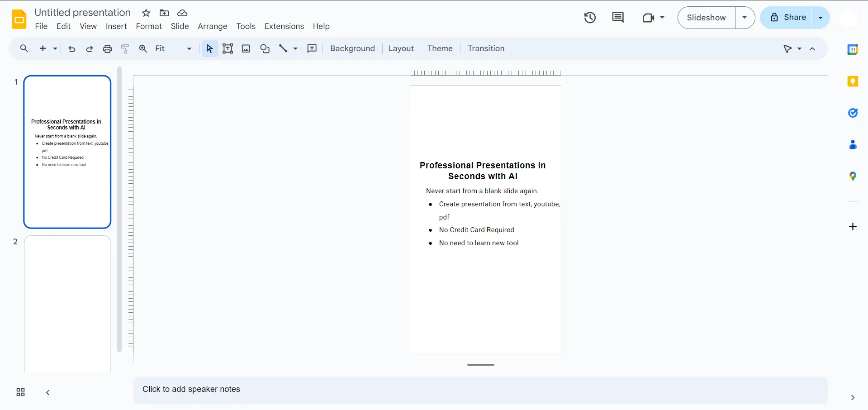Image resolution: width=868 pixels, height=410 pixels.
Task: Select the shape tool icon
Action: [x=265, y=49]
